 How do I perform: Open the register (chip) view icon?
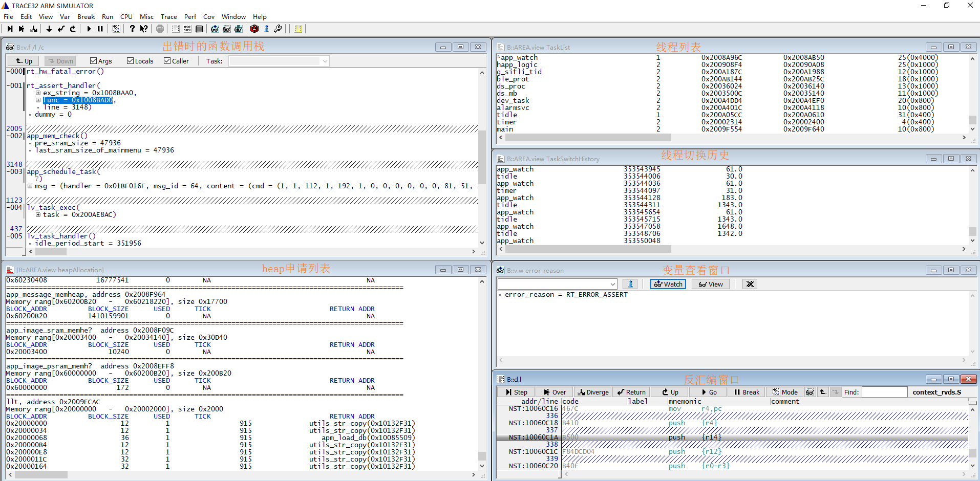(x=200, y=29)
